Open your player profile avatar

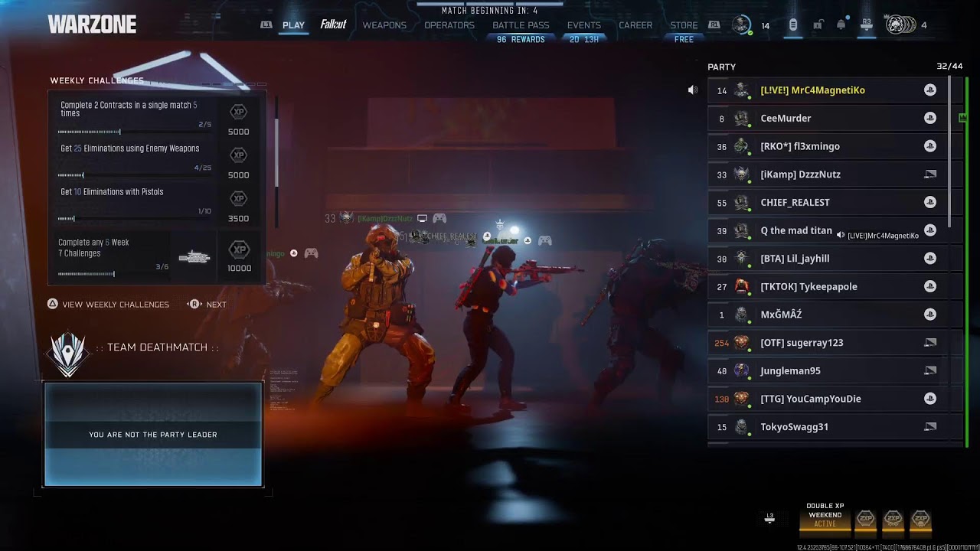tap(741, 25)
